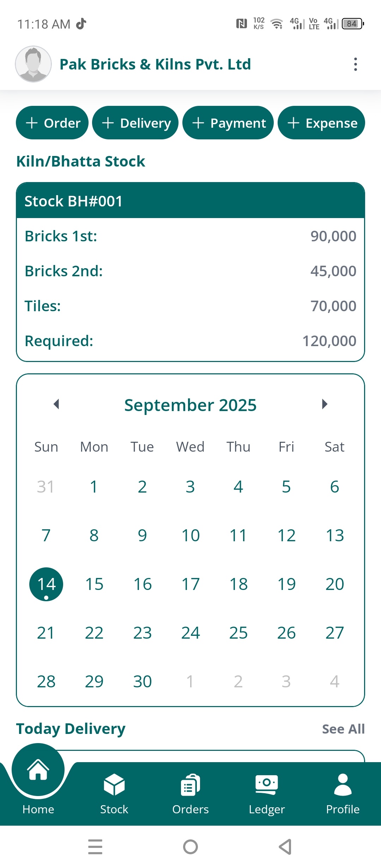
Task: Open the Ledger money icon
Action: click(267, 784)
